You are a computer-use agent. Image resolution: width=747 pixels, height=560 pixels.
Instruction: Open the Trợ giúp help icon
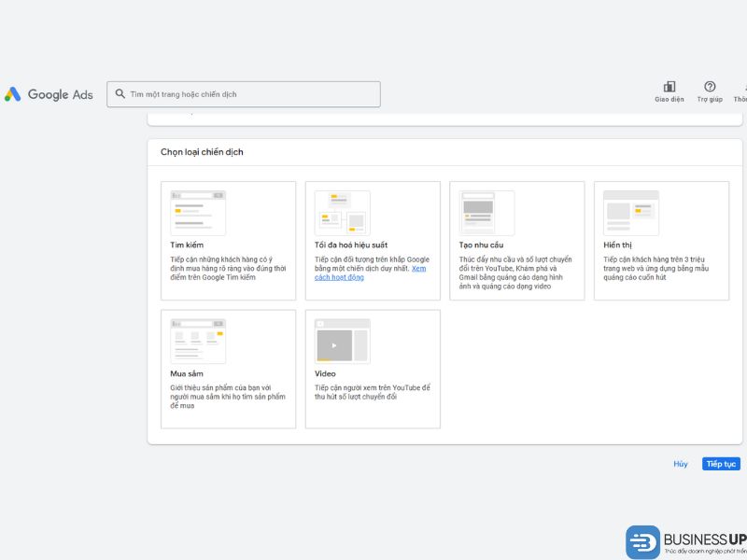tap(710, 87)
